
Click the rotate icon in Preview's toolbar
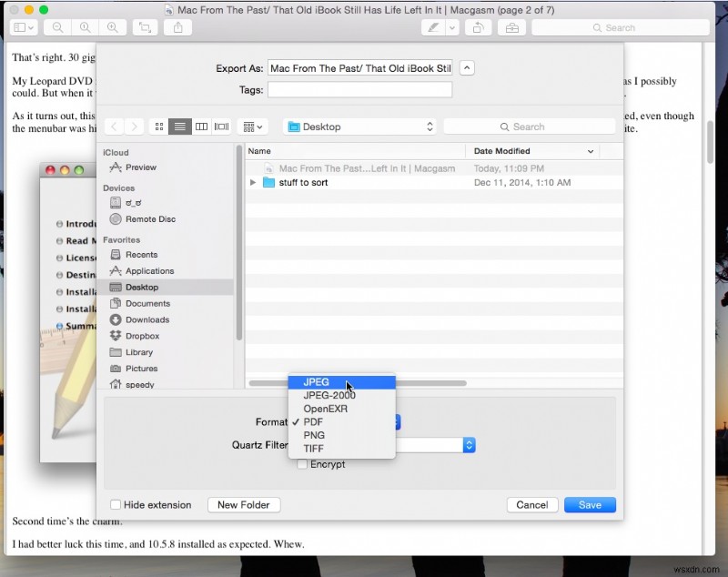pyautogui.click(x=480, y=27)
